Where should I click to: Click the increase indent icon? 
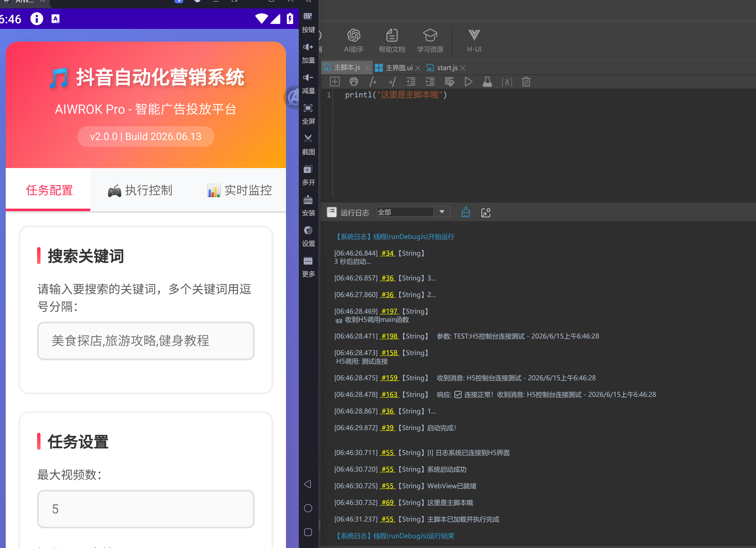pyautogui.click(x=430, y=82)
